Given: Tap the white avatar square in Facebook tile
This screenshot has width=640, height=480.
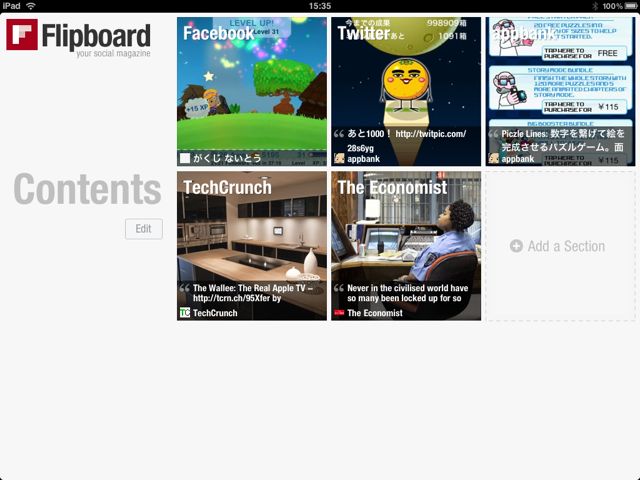Looking at the screenshot, I should 185,158.
